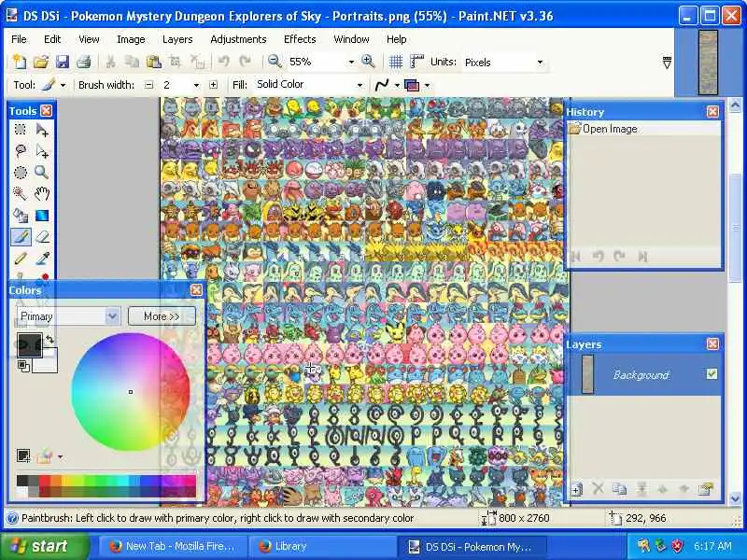Select the Paint Bucket tool
Image resolution: width=747 pixels, height=560 pixels.
point(20,216)
